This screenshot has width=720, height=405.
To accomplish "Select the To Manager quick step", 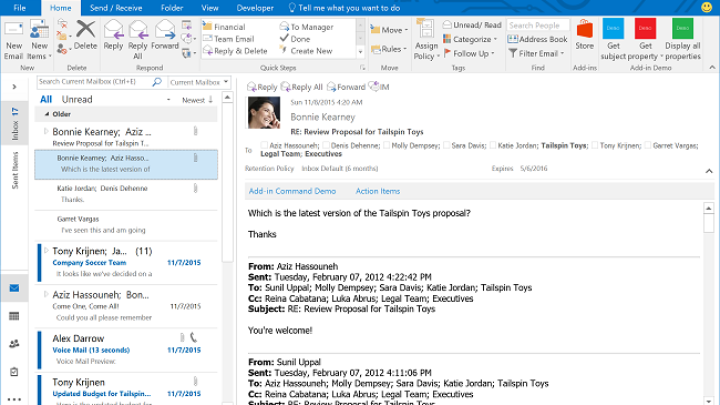I will [x=306, y=27].
